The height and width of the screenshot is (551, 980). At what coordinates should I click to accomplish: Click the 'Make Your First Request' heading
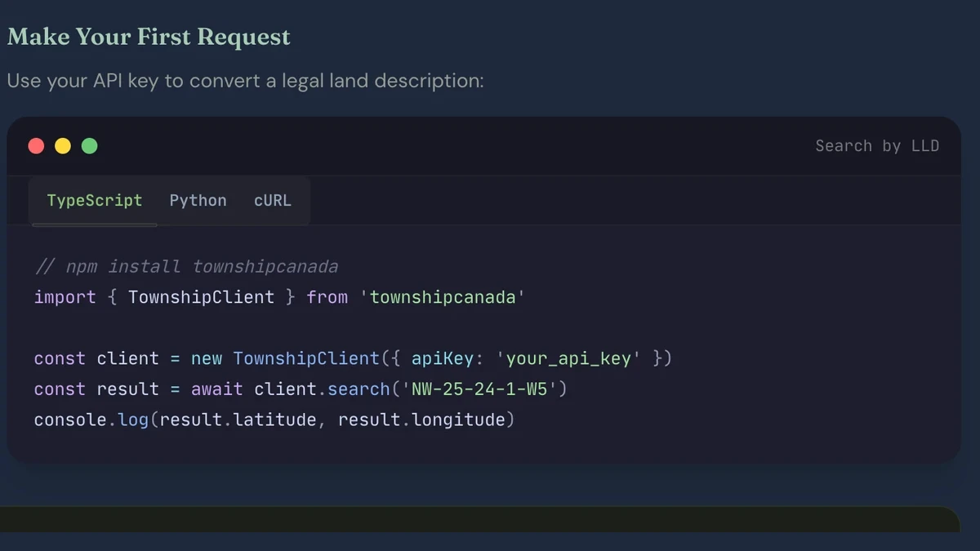point(149,38)
